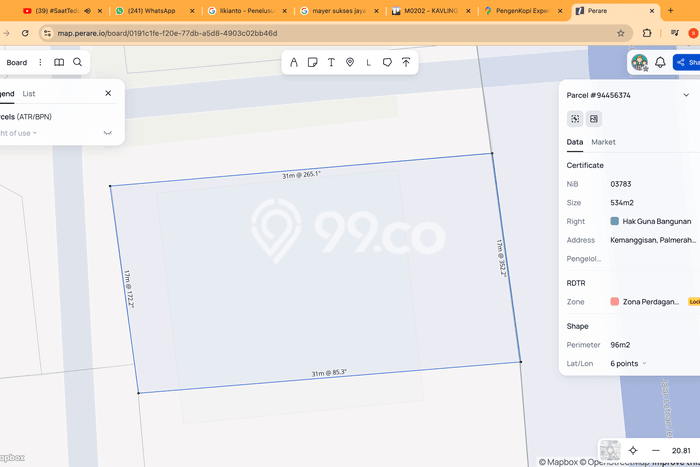700x467 pixels.
Task: Switch to the List tab
Action: [x=29, y=94]
